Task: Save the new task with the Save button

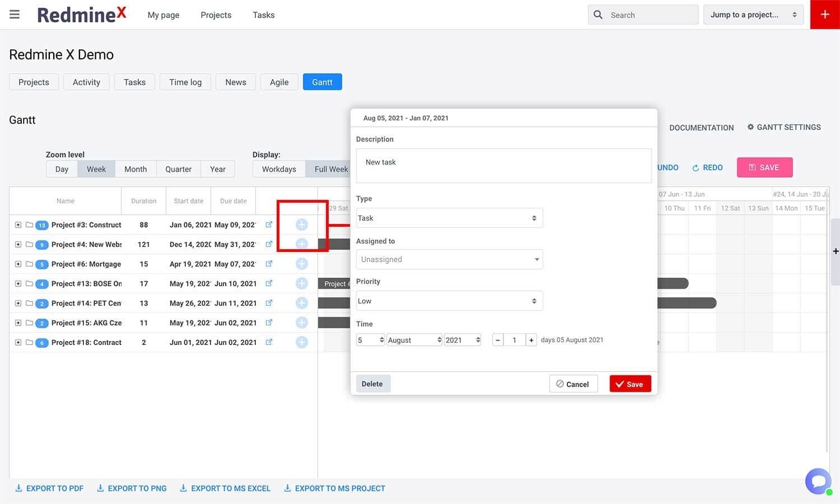Action: coord(629,384)
